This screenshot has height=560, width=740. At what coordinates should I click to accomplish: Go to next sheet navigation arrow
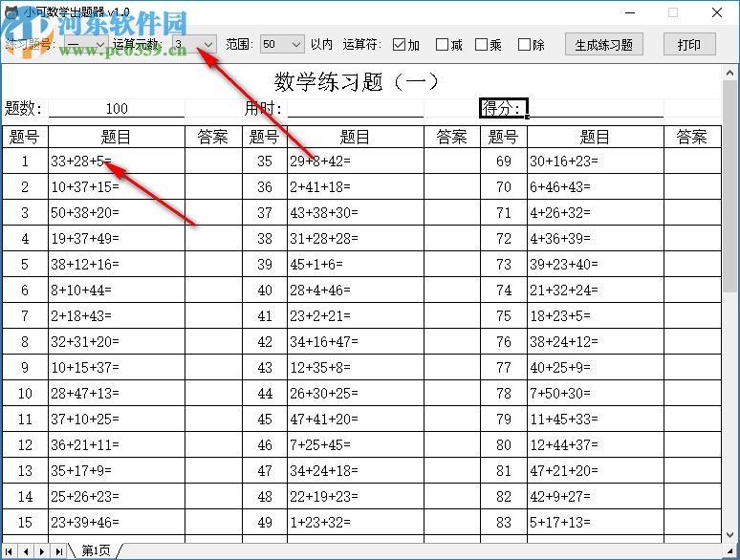42,551
